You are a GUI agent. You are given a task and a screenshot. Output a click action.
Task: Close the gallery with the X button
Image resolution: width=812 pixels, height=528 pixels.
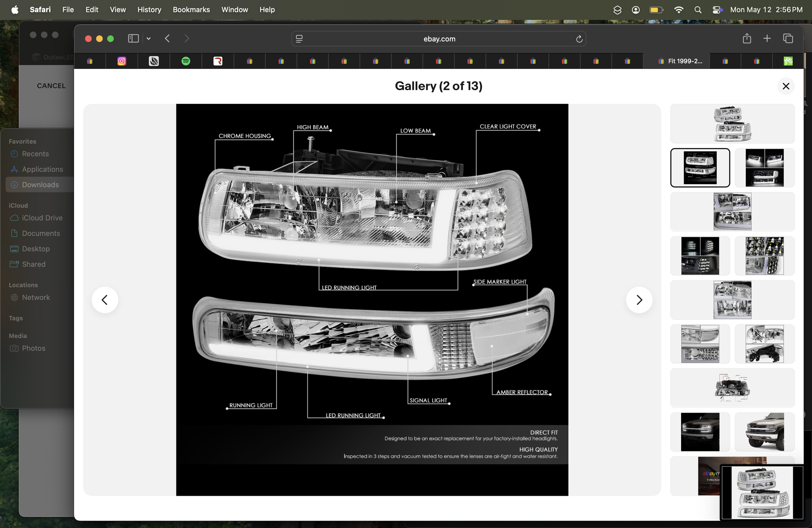tap(786, 86)
